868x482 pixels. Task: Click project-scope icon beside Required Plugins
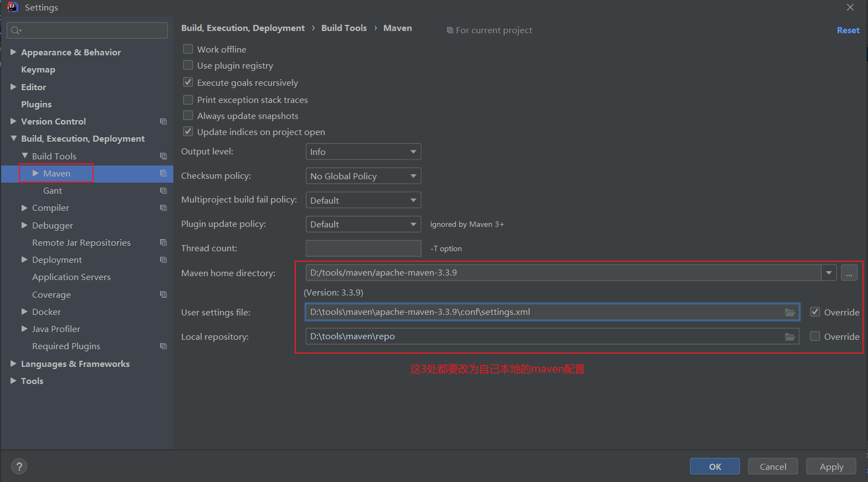[x=163, y=346]
